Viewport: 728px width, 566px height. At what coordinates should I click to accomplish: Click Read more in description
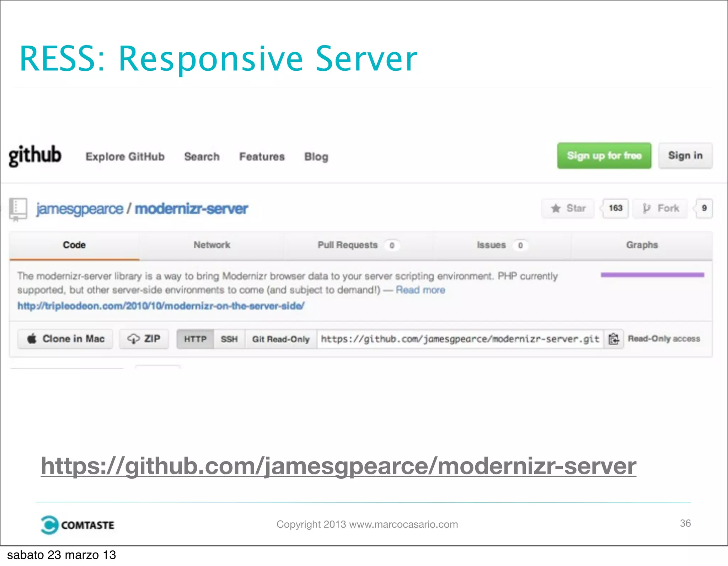point(421,290)
